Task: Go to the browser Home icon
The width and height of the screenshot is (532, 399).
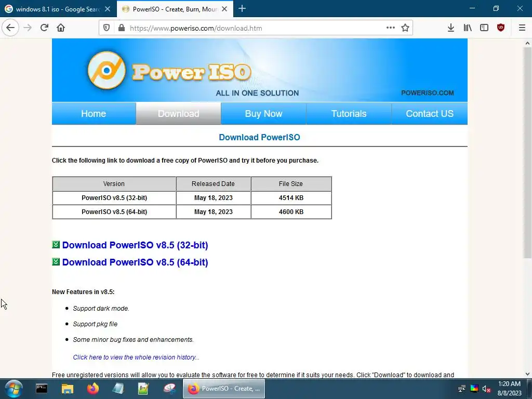Action: click(61, 28)
